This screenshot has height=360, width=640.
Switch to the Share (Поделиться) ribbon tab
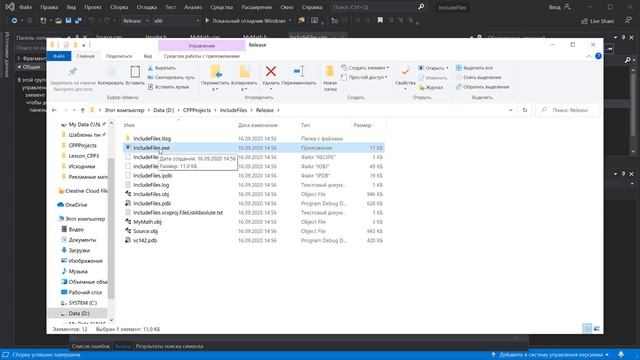coord(119,56)
